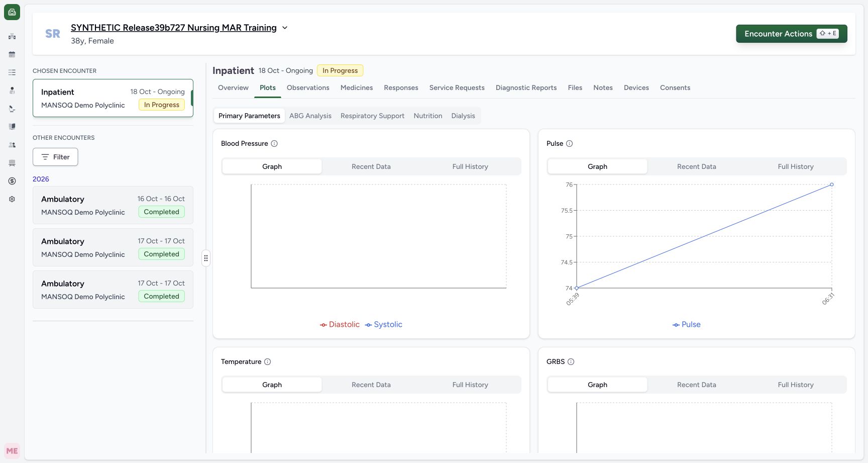Switch Pulse to Recent Data view

(697, 166)
